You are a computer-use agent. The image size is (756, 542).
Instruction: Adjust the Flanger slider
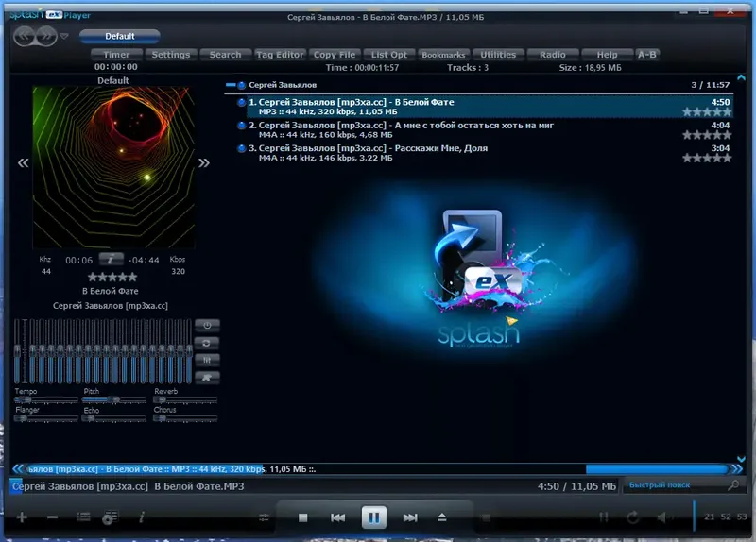[x=46, y=418]
